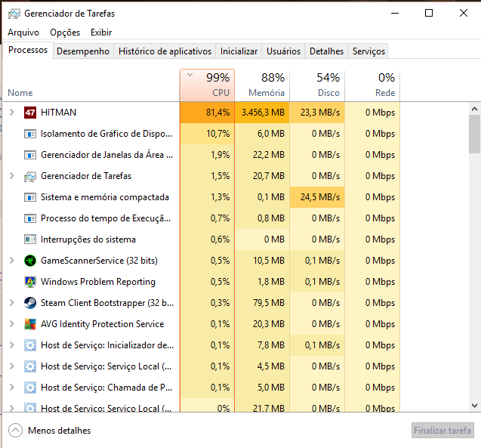Viewport: 481px width, 448px height.
Task: Select the Interrupções do sistema name
Action: [88, 239]
